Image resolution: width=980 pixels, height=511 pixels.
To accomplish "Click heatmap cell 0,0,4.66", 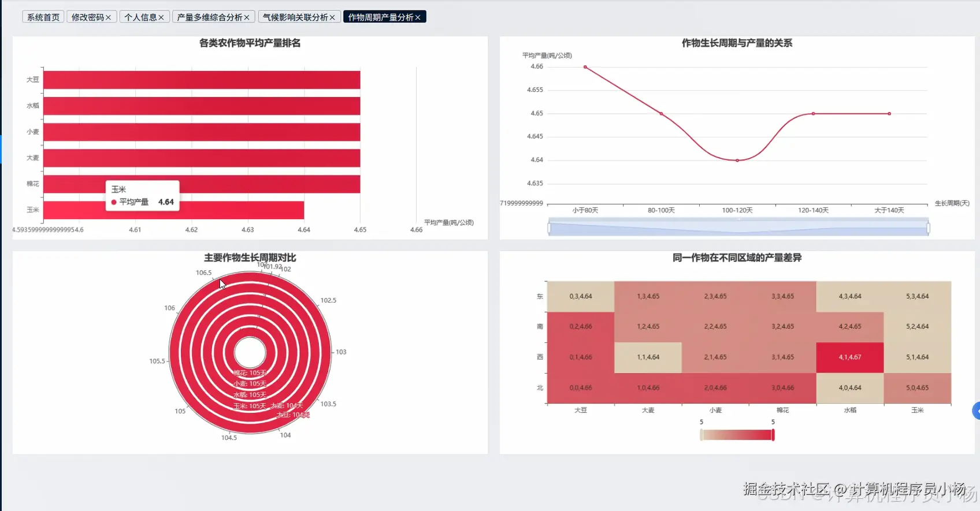I will (581, 388).
